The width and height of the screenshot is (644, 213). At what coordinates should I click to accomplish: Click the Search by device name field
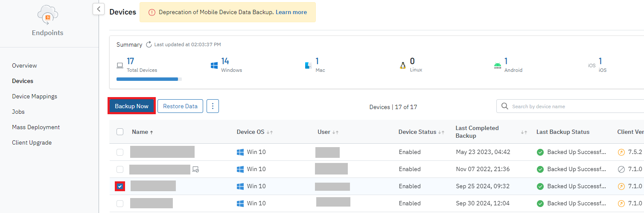click(x=572, y=106)
